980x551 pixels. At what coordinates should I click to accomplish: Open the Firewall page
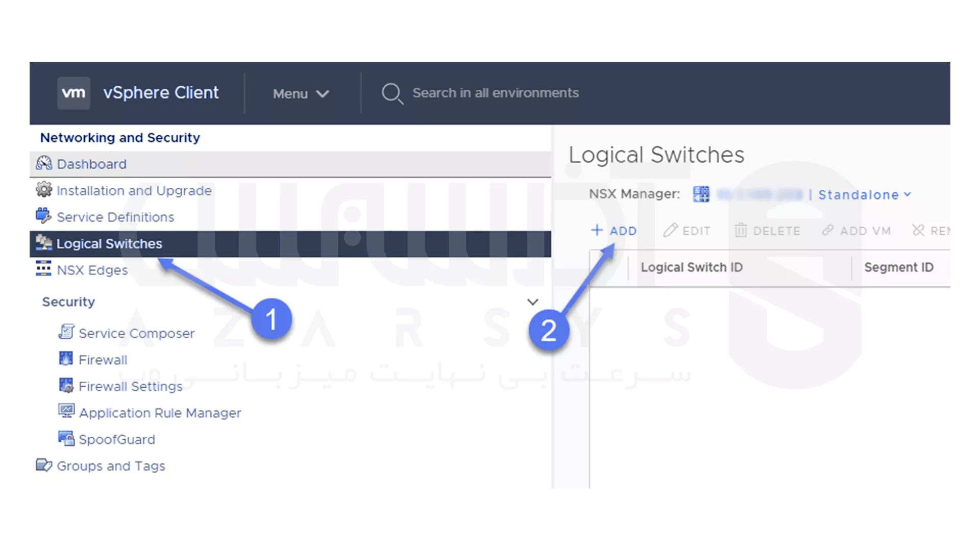(103, 360)
